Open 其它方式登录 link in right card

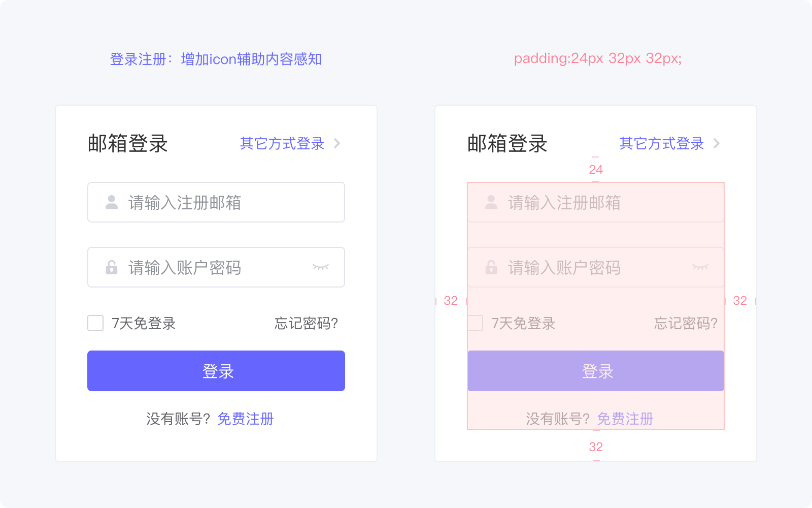662,143
